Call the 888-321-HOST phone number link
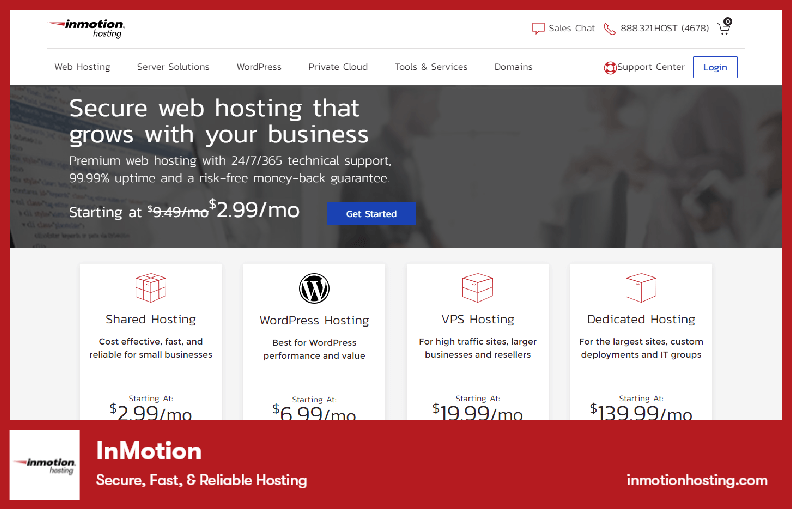This screenshot has height=509, width=792. 665,28
